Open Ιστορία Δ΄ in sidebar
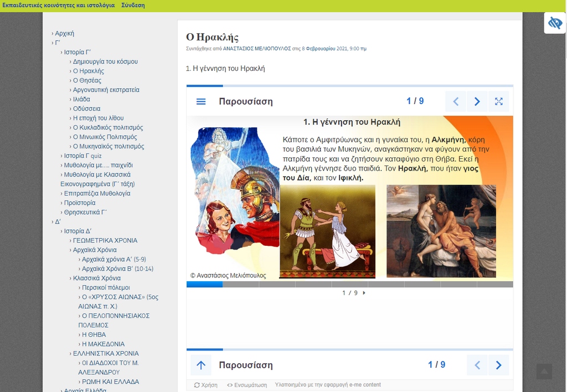Viewport: 567px width, 392px height. tap(78, 231)
